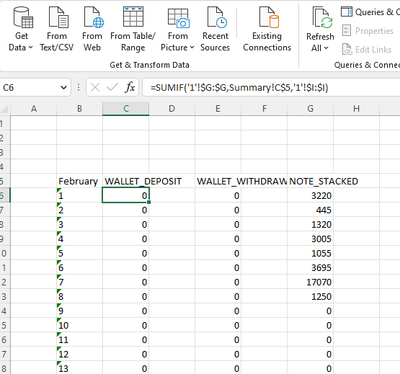The image size is (400, 374).
Task: Select the NOTE_STACKED cell with 17070
Action: click(x=310, y=282)
